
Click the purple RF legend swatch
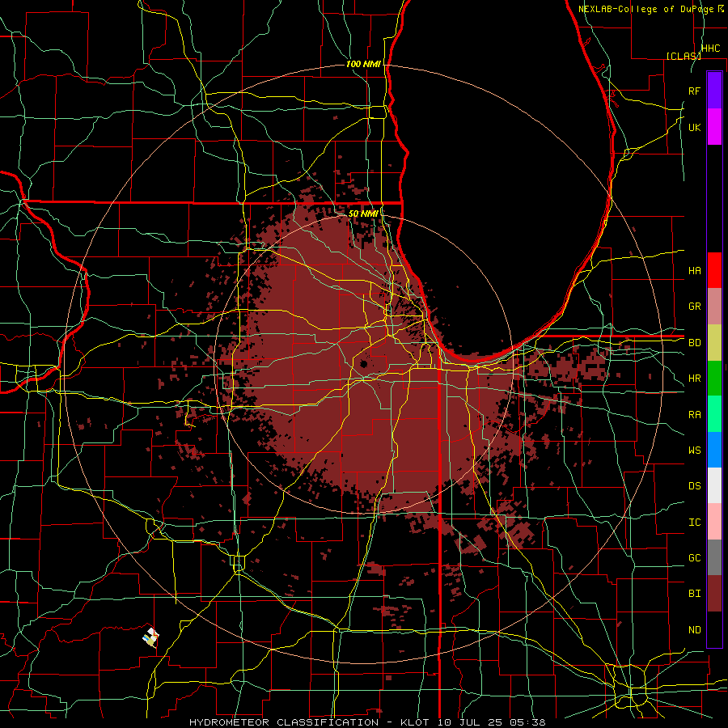coord(714,91)
